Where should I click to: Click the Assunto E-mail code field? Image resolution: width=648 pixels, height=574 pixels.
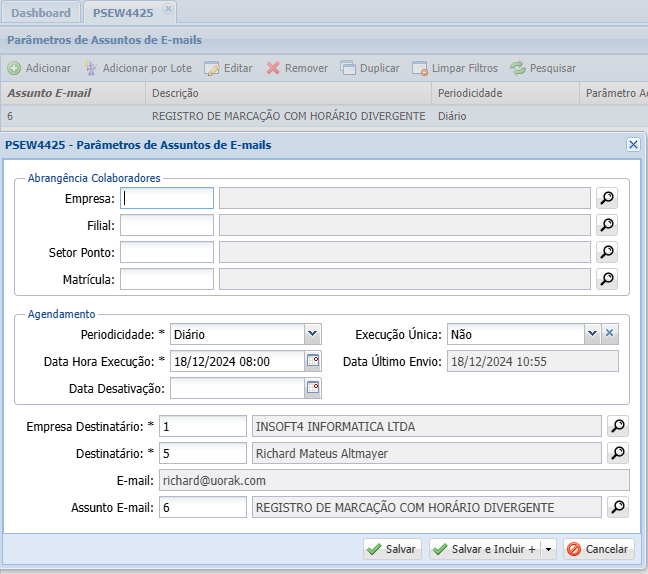coord(203,507)
